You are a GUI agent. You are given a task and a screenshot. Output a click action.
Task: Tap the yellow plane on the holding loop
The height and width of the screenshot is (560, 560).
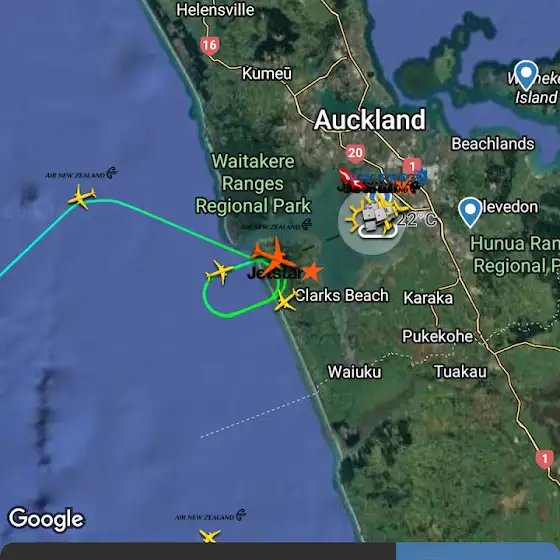[219, 271]
